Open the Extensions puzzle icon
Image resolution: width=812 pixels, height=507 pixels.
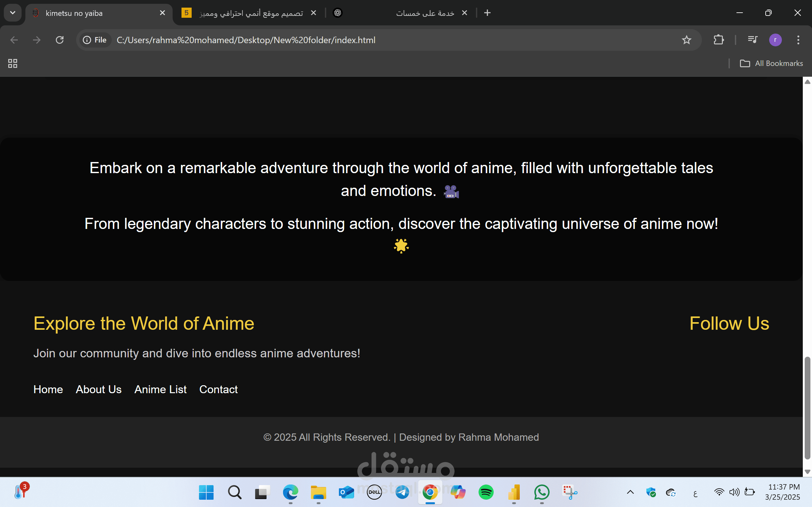click(718, 40)
